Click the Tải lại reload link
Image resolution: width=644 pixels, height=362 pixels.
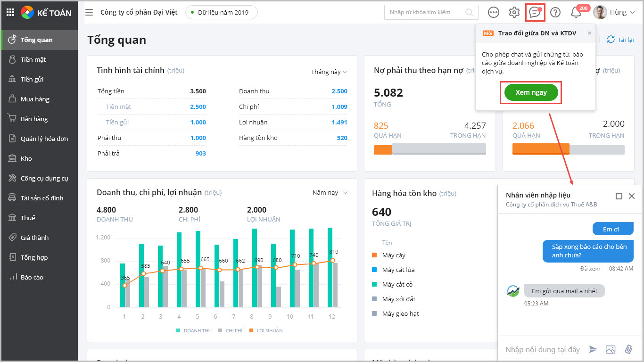pyautogui.click(x=620, y=40)
